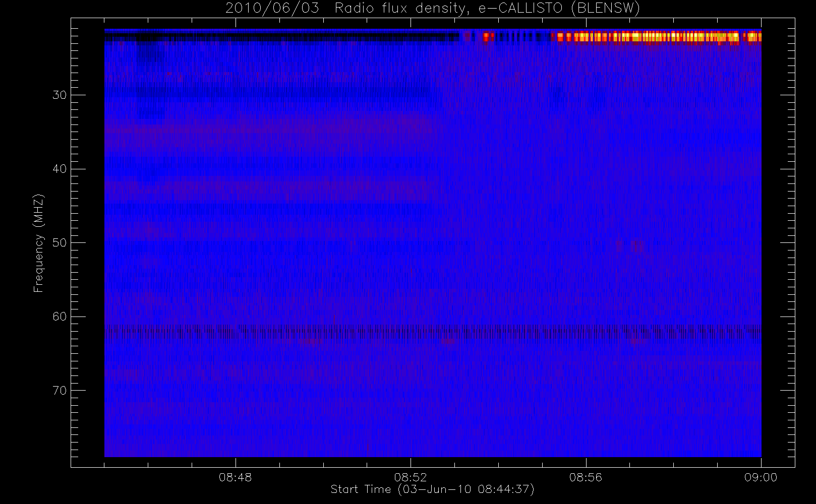The image size is (816, 504).
Task: Click the date "2010/06/03" in the title
Action: click(x=272, y=8)
